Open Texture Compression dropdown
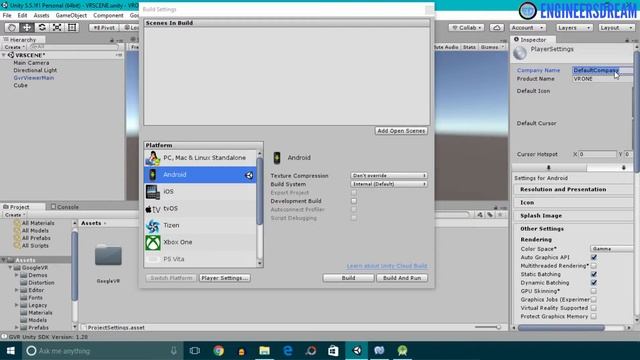The height and width of the screenshot is (360, 640). 389,176
